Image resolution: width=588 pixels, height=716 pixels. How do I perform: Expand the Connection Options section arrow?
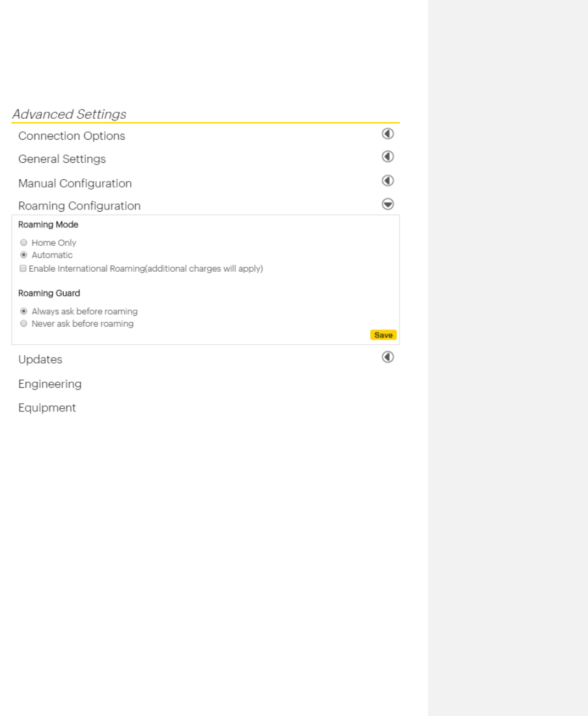click(388, 134)
